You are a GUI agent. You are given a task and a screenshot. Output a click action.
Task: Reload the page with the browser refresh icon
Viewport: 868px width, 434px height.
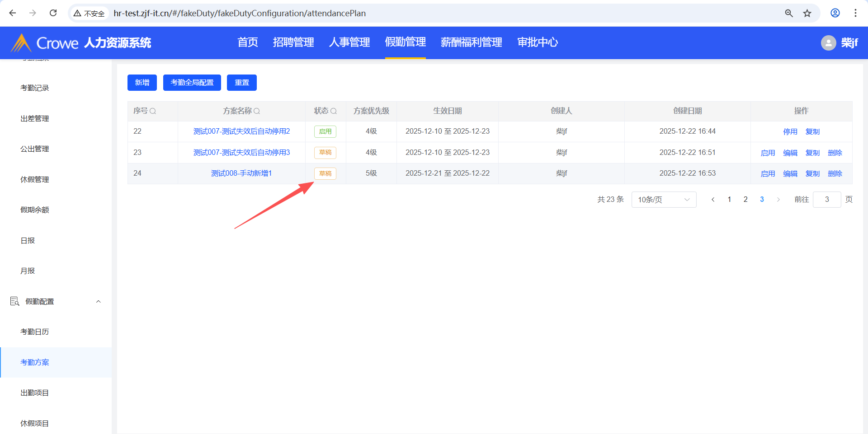53,13
